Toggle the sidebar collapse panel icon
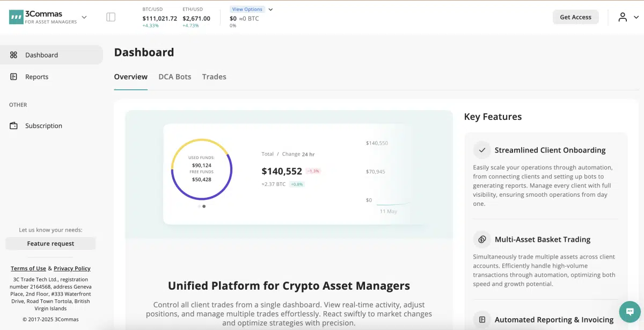Screen dimensions: 644x330 tap(111, 17)
